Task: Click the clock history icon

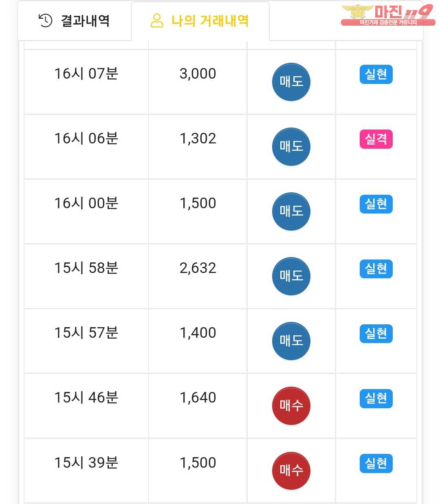Action: pos(45,20)
